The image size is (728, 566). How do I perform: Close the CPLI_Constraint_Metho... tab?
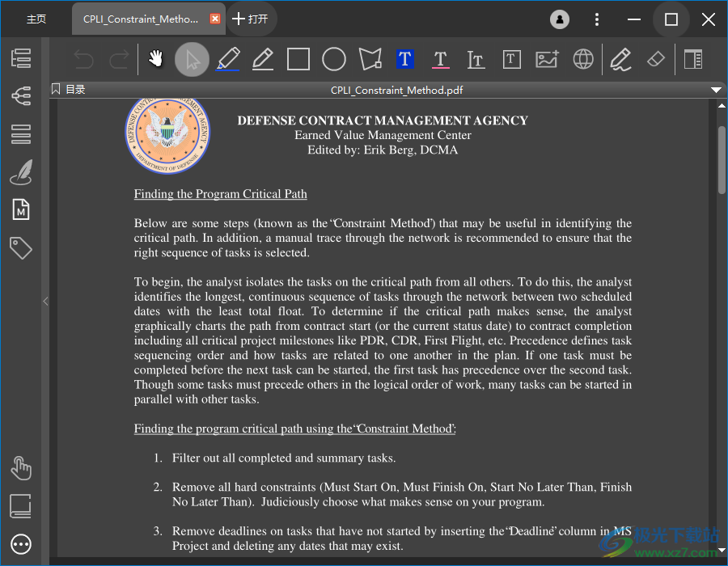[215, 19]
